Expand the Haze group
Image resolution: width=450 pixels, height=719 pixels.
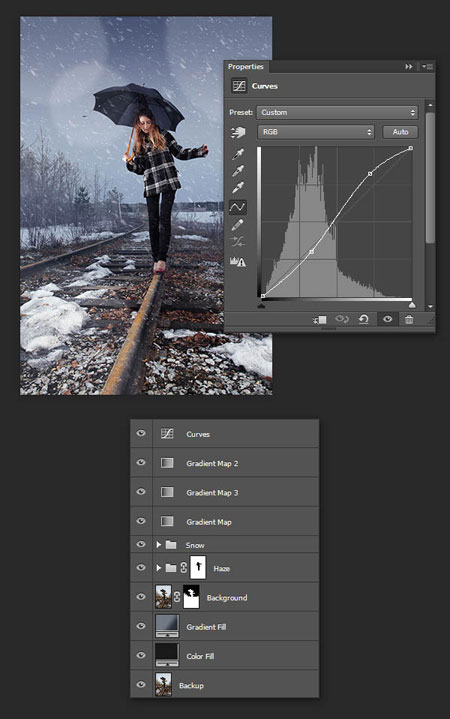(159, 568)
